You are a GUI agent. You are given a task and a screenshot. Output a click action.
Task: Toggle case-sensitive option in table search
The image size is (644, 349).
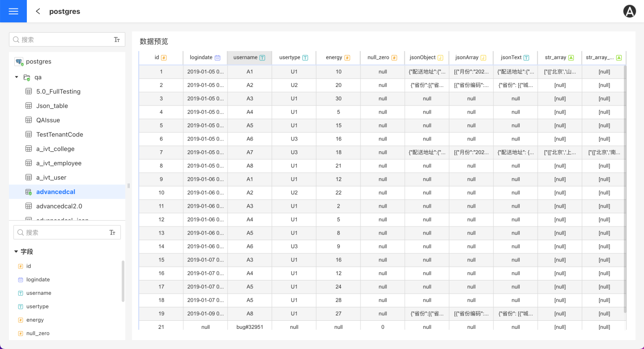[x=117, y=39]
